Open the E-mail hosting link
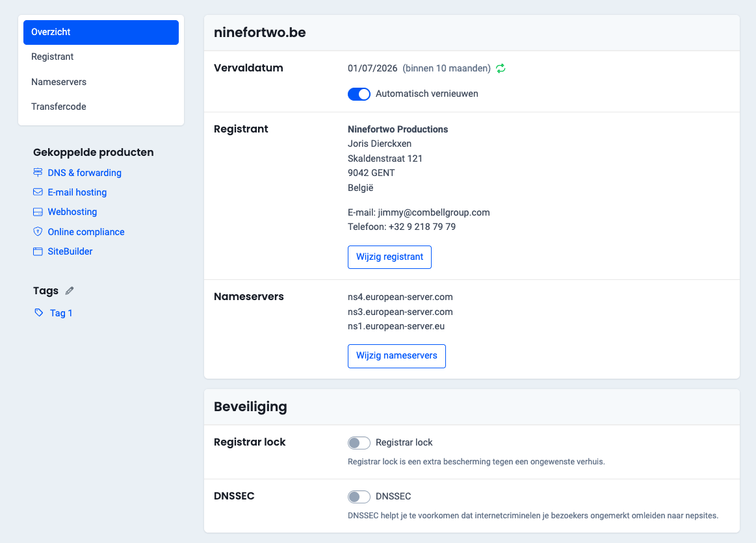Image resolution: width=756 pixels, height=543 pixels. coord(76,192)
